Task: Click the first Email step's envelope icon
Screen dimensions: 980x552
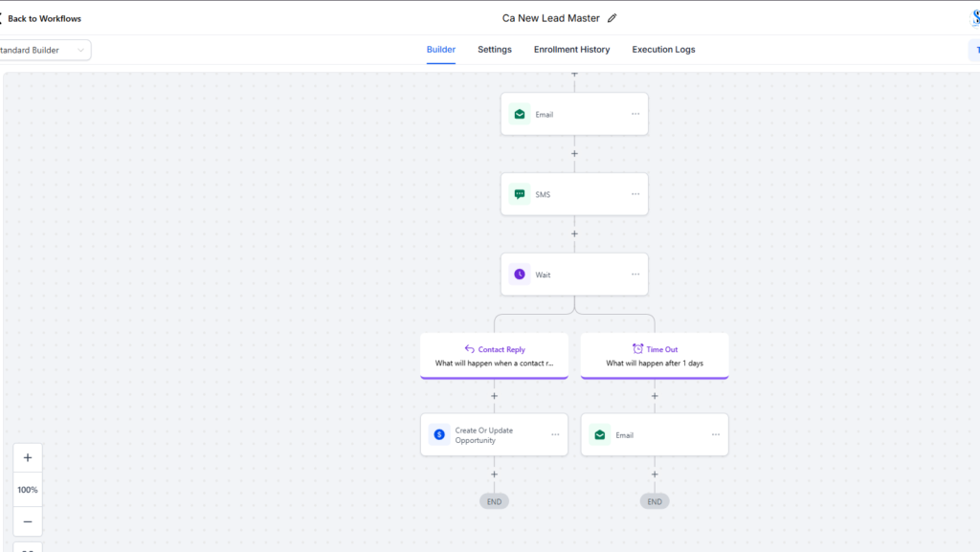Action: pyautogui.click(x=520, y=114)
